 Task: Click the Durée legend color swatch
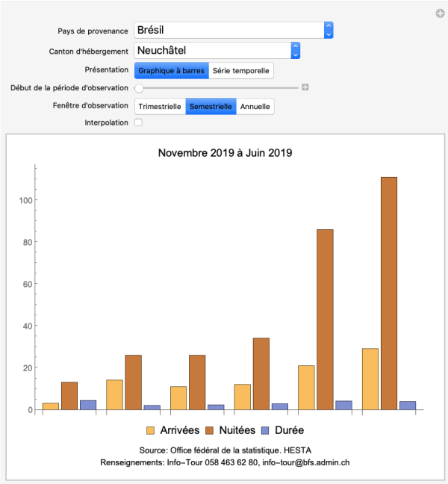click(264, 430)
